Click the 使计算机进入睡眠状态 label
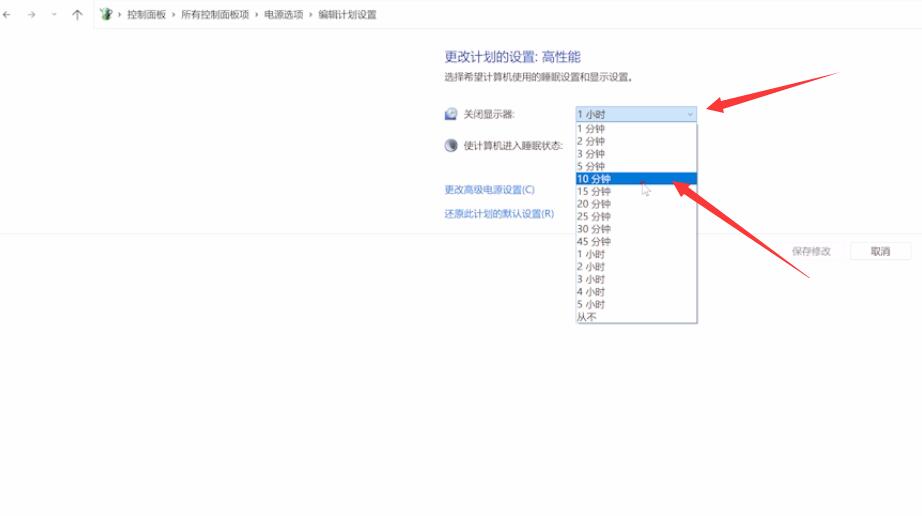Screen dimensions: 922x516 pyautogui.click(x=513, y=145)
